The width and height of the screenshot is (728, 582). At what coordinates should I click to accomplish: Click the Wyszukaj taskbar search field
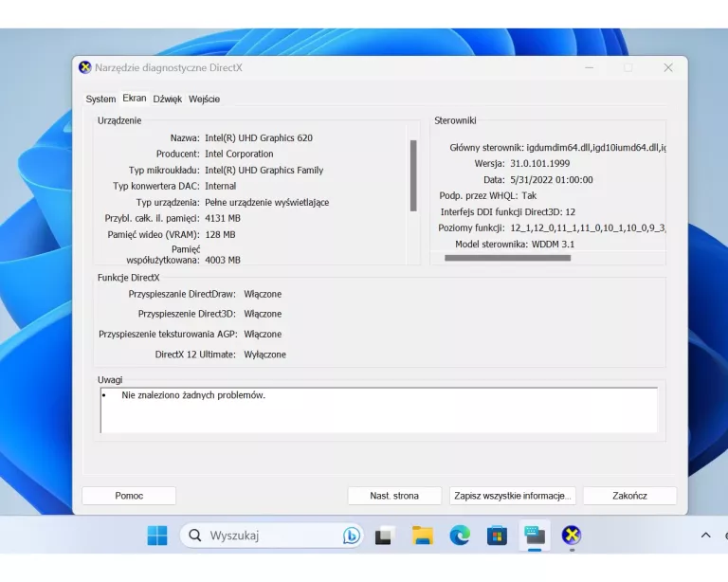click(272, 536)
